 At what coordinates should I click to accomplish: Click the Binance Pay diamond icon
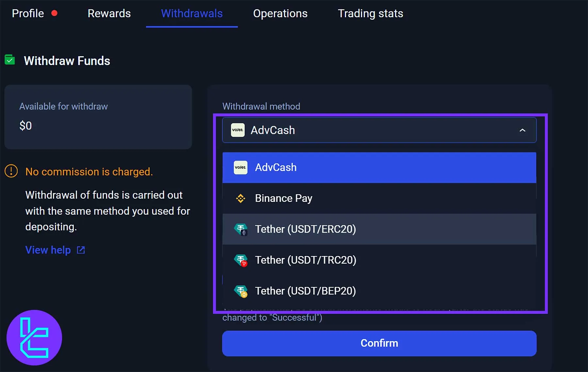tap(240, 198)
